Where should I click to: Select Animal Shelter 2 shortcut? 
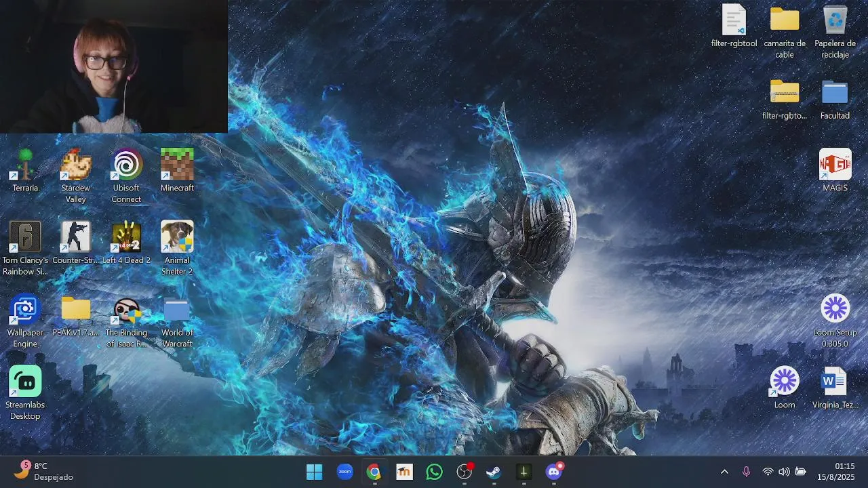(x=177, y=248)
